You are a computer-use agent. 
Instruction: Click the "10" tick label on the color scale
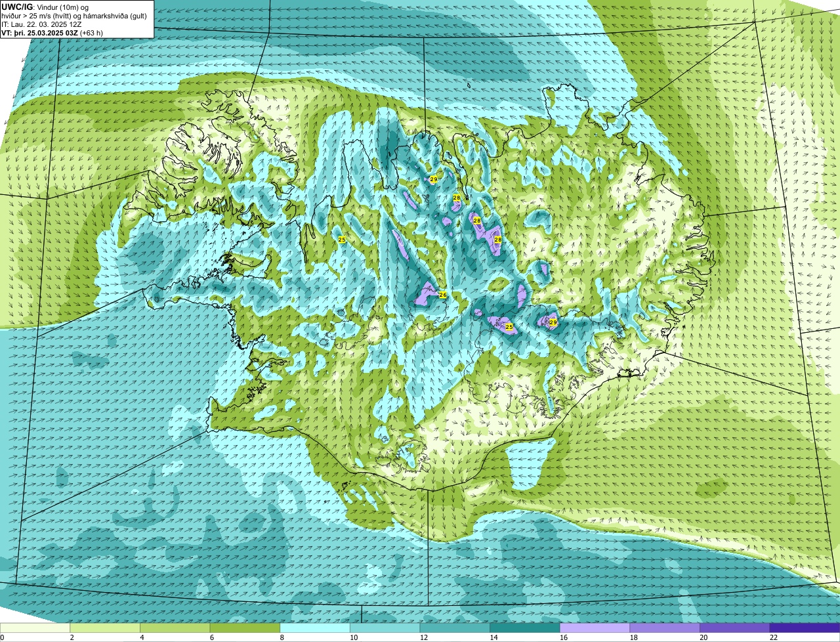354,637
